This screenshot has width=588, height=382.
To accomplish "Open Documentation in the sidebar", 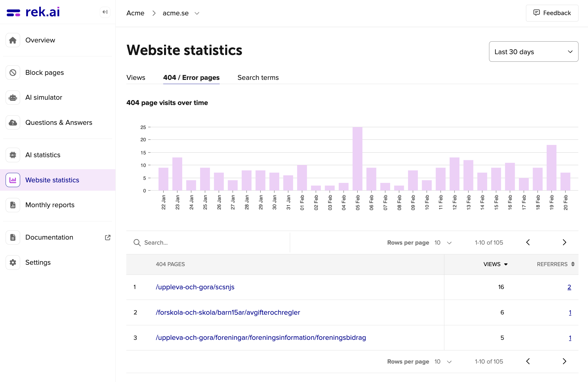I will tap(58, 237).
